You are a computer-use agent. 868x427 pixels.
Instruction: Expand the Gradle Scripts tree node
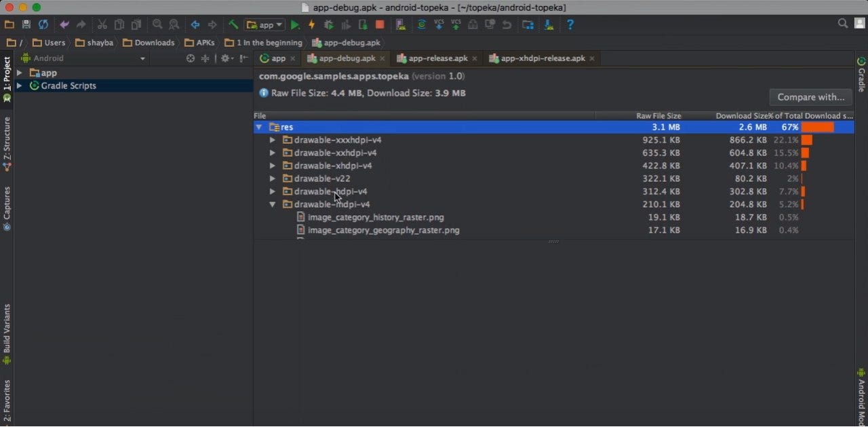[19, 86]
